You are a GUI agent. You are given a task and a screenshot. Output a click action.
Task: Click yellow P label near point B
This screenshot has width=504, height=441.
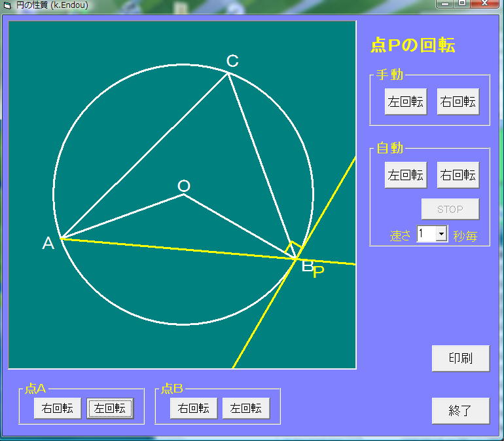pos(318,272)
